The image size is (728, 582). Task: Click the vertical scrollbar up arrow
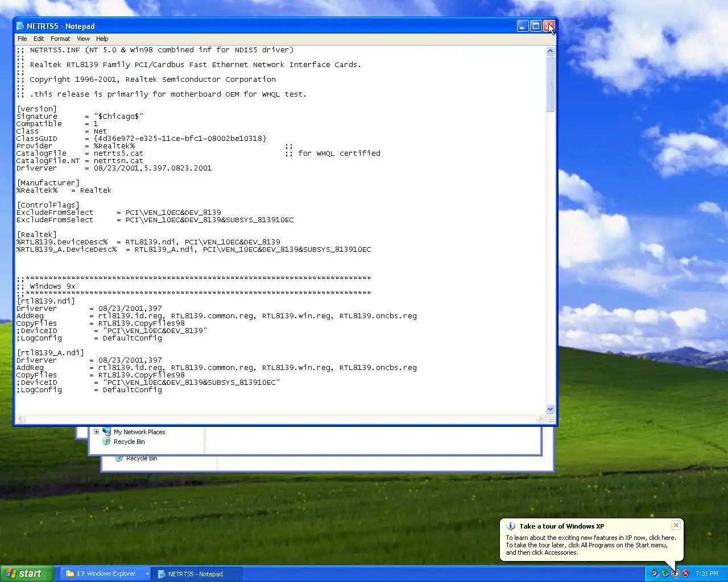coord(550,51)
